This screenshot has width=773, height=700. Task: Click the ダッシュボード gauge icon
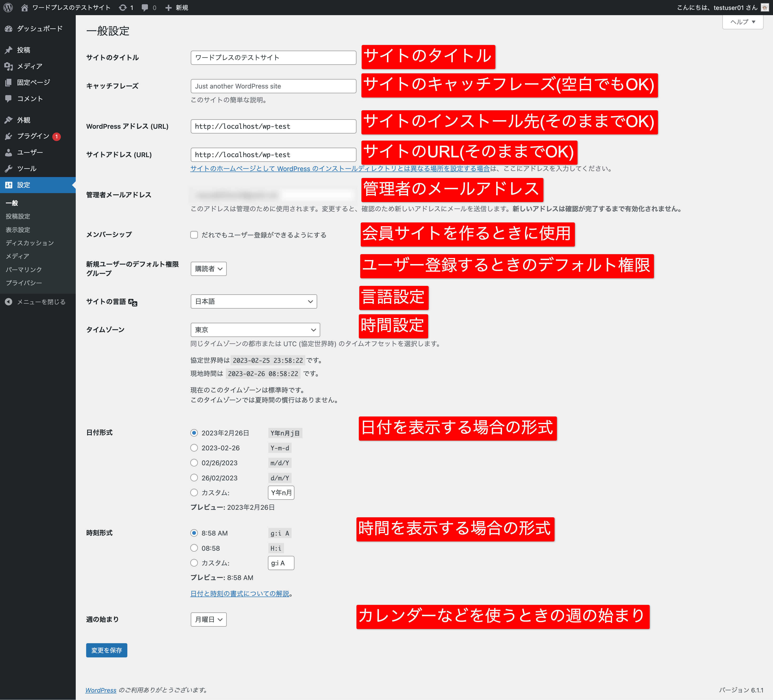9,29
